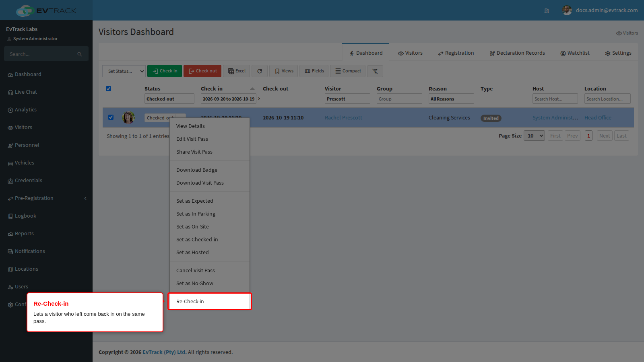
Task: Click the refresh icon button in toolbar
Action: tap(260, 71)
